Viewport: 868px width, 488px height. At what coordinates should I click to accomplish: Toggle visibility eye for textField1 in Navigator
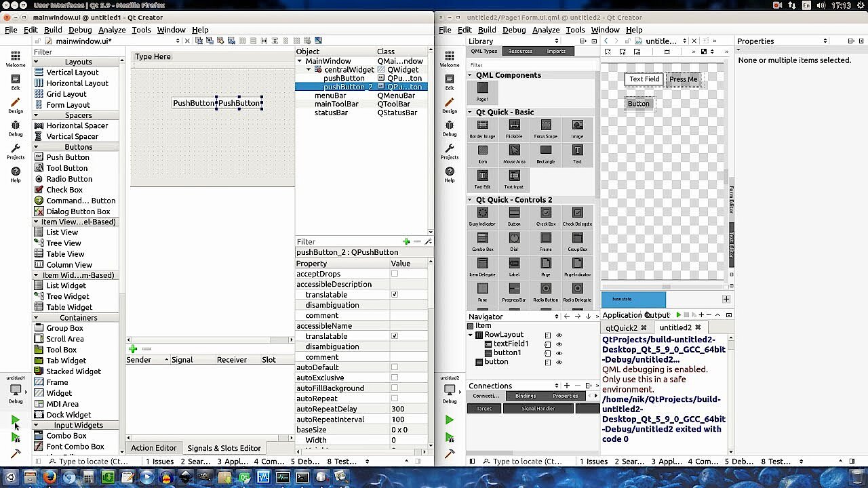559,344
